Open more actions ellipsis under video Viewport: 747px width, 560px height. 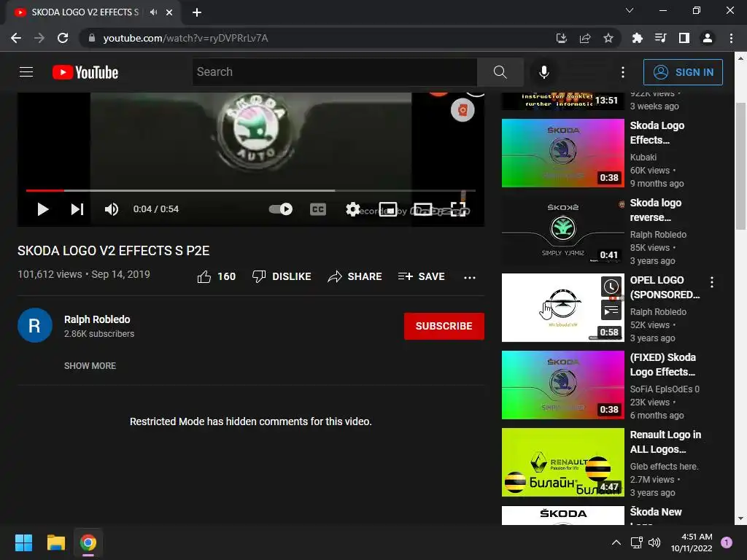tap(470, 277)
